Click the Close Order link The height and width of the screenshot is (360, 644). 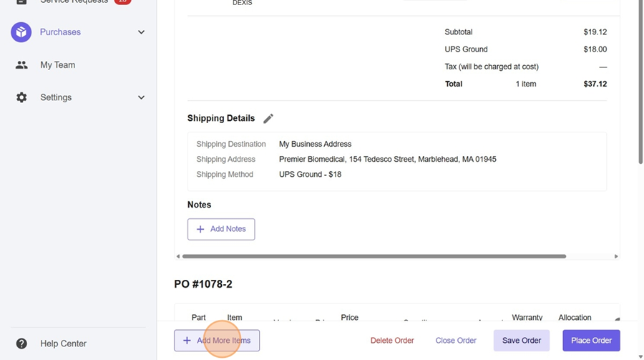[456, 341]
